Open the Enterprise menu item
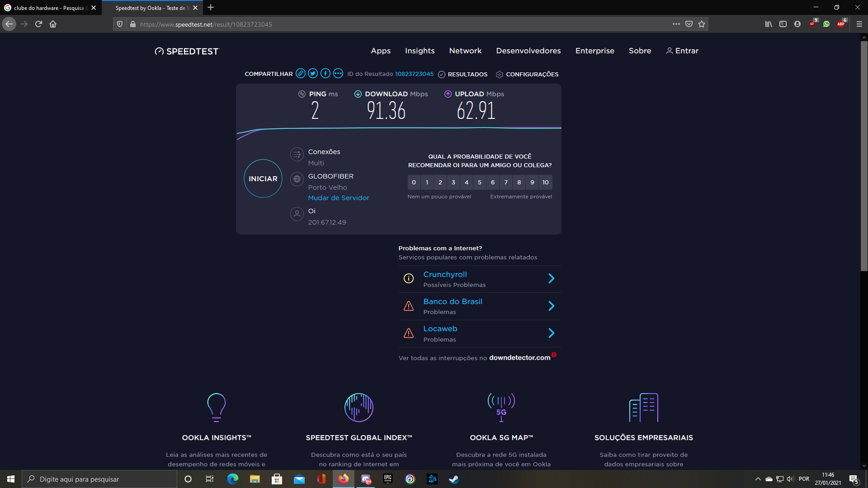 coord(595,51)
